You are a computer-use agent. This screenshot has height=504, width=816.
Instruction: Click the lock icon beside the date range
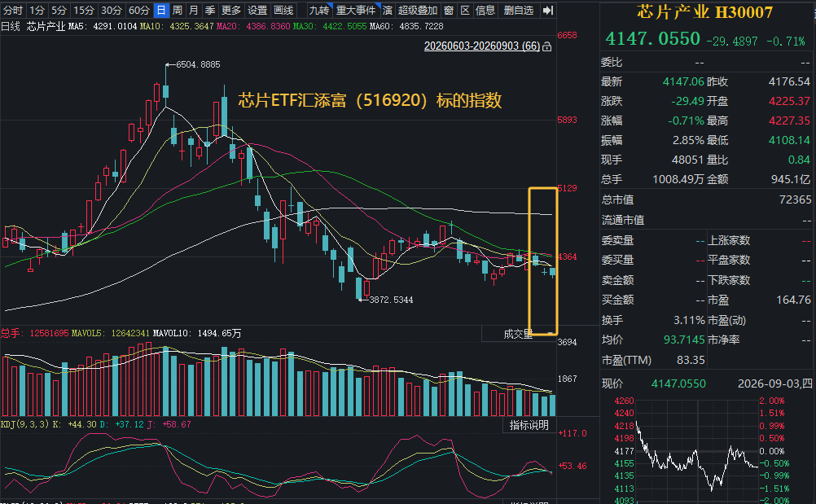coord(547,46)
